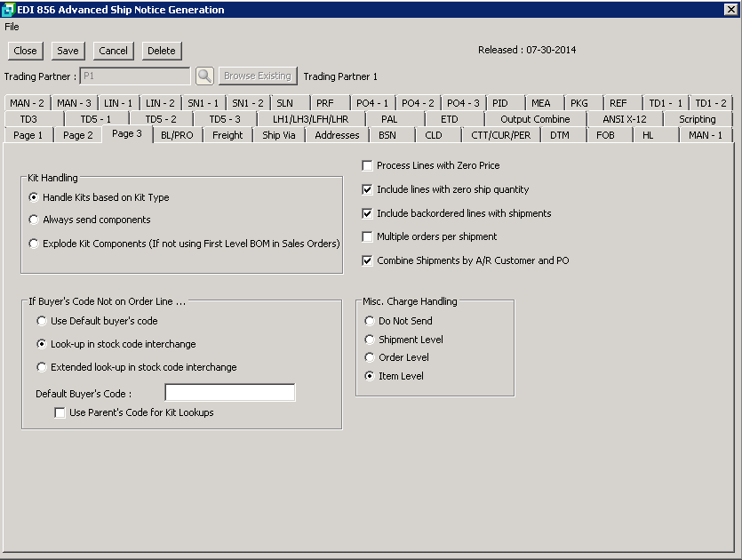The image size is (742, 560).
Task: Close the window with the X button
Action: point(730,10)
